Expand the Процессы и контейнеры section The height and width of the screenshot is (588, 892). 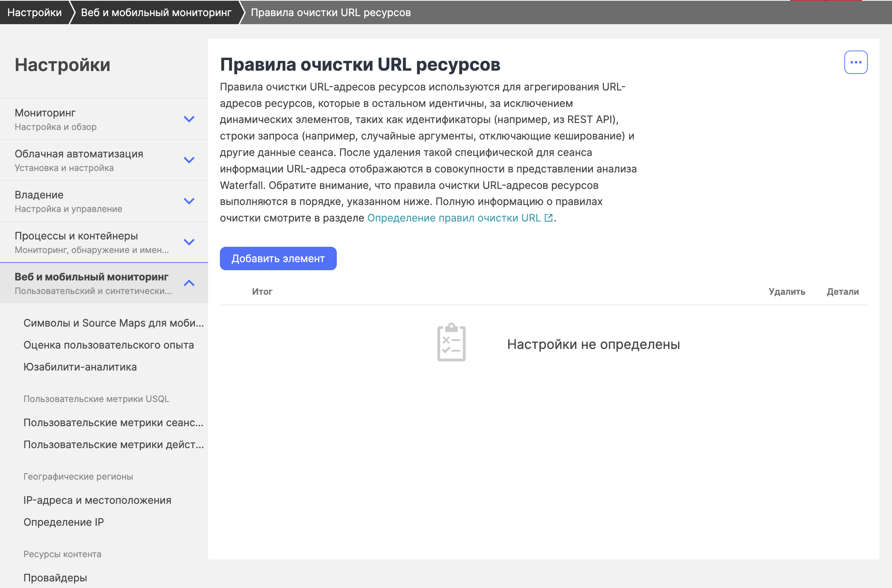click(189, 242)
